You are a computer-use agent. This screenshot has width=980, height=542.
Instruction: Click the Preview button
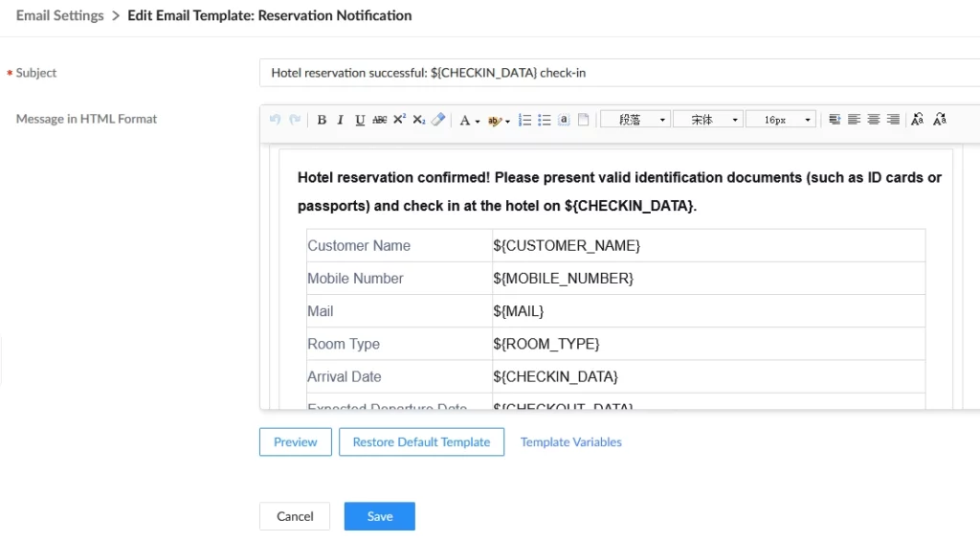[x=296, y=442]
